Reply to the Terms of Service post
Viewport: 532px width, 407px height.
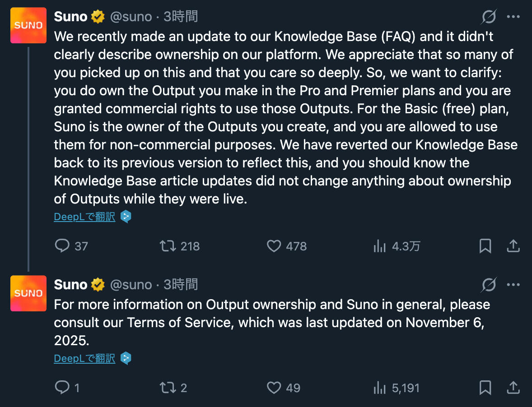62,388
